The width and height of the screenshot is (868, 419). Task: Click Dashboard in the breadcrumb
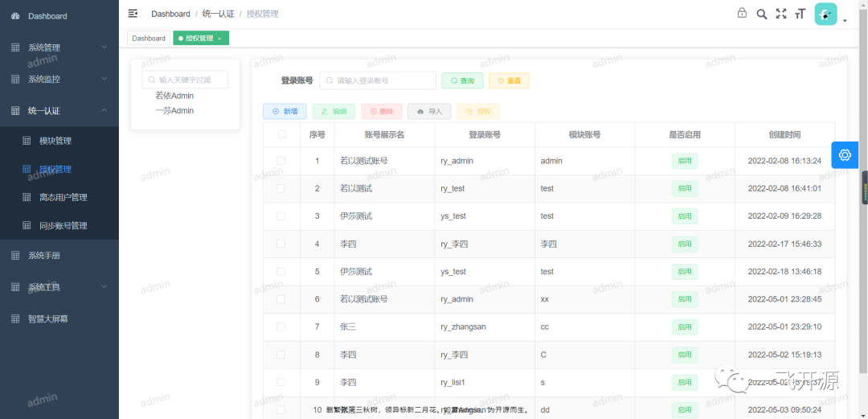[170, 14]
